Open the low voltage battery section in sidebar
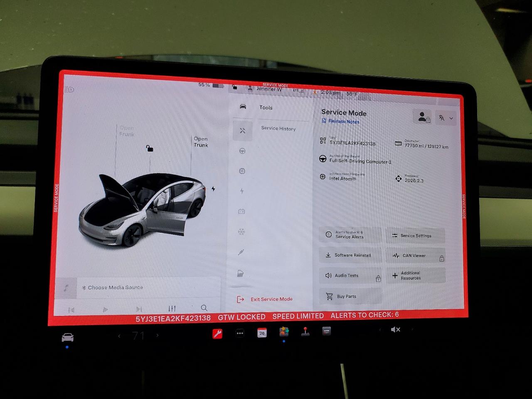This screenshot has height=399, width=532. pos(241,212)
